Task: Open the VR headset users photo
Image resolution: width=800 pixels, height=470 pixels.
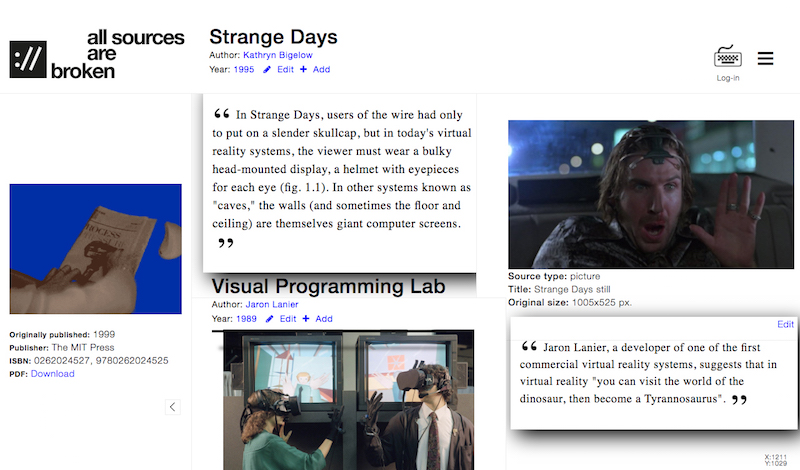Action: [348, 400]
